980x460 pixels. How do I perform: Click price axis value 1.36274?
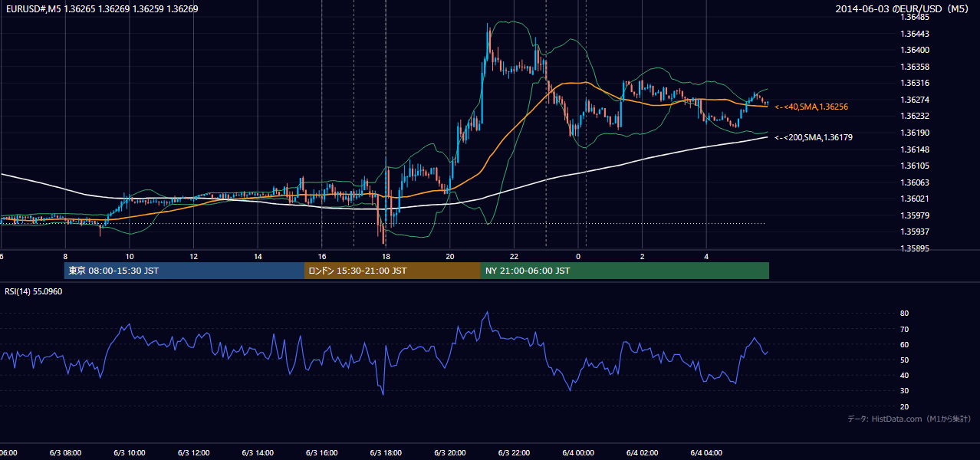(x=916, y=100)
